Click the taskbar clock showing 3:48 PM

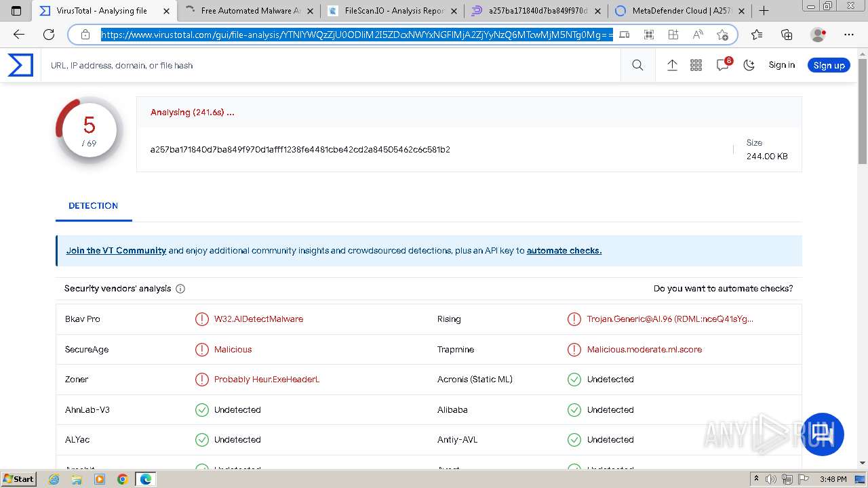(833, 479)
